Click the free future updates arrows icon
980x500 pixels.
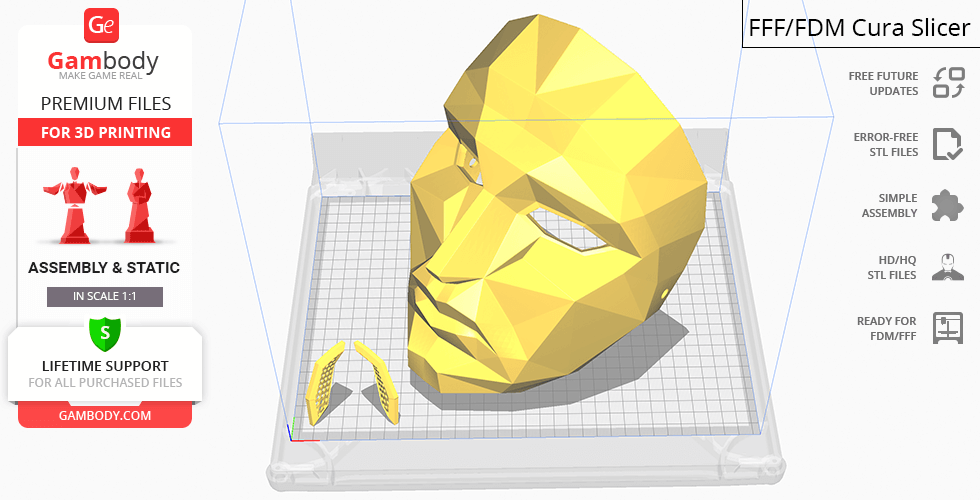pos(949,82)
